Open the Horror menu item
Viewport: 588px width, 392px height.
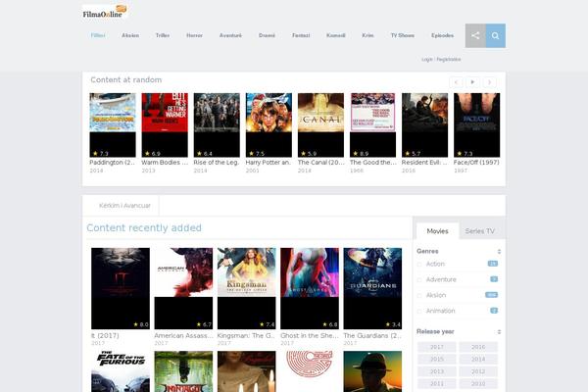pos(194,35)
